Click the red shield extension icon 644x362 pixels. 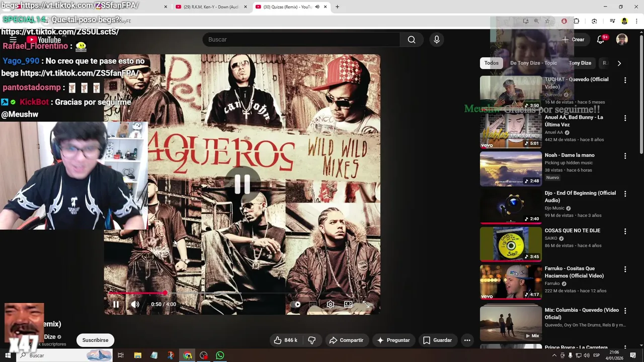[564, 21]
